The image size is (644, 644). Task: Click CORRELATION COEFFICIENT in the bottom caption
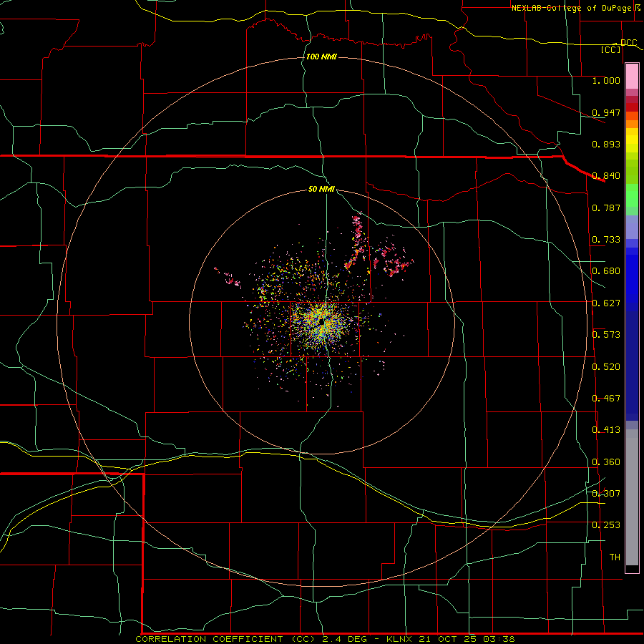coord(209,639)
